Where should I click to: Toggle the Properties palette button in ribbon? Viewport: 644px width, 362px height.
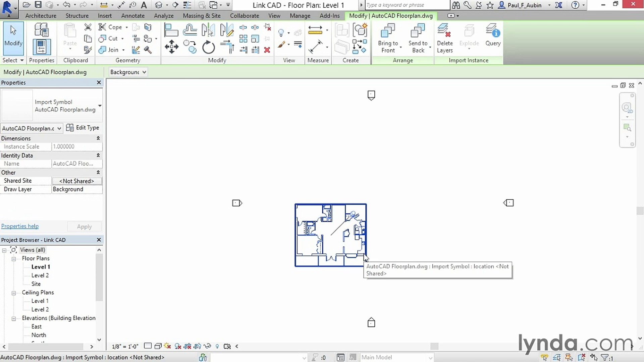click(42, 47)
